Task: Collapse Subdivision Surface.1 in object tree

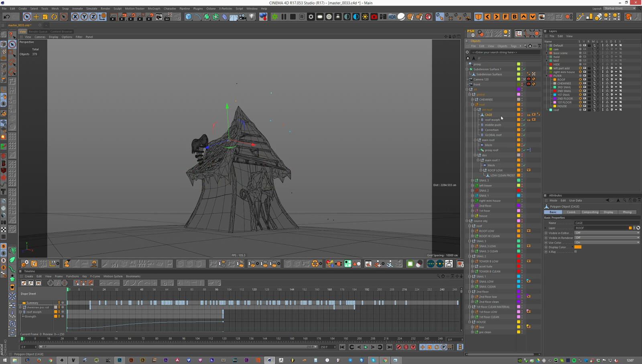Action: [x=467, y=69]
